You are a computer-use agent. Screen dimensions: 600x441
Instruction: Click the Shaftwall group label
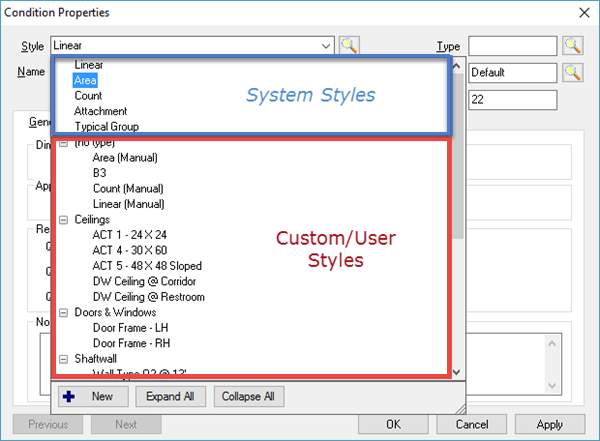coord(95,359)
